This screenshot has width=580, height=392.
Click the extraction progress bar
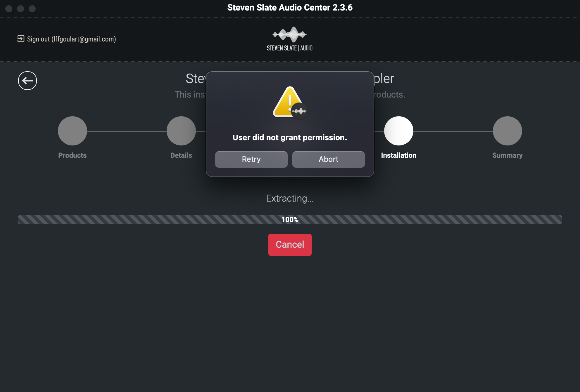pos(290,219)
